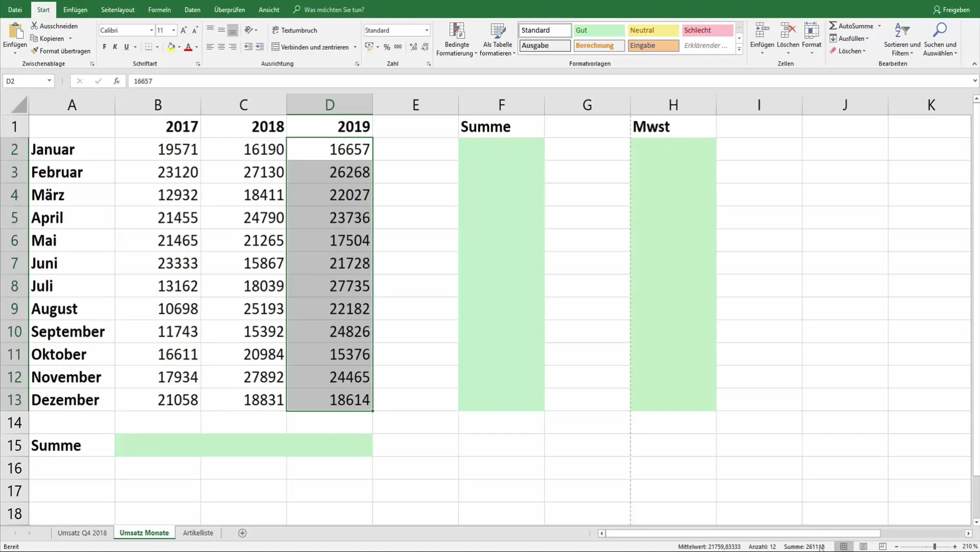Screen dimensions: 980x552
Task: Open Bedingte Formatierung
Action: (x=457, y=39)
